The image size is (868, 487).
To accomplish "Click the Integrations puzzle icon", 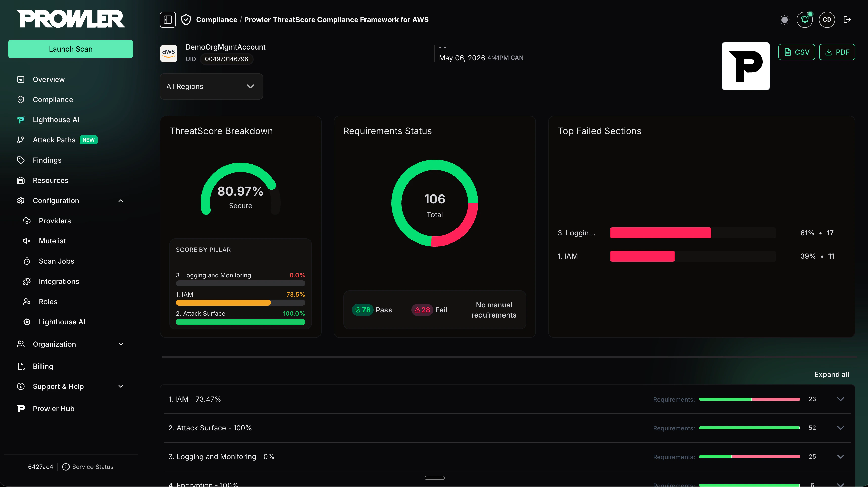I will (27, 281).
